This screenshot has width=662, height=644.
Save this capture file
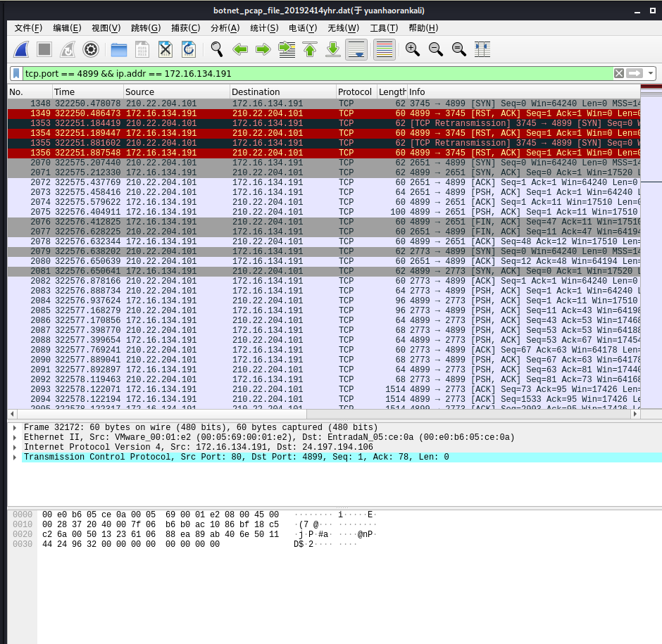(x=142, y=49)
